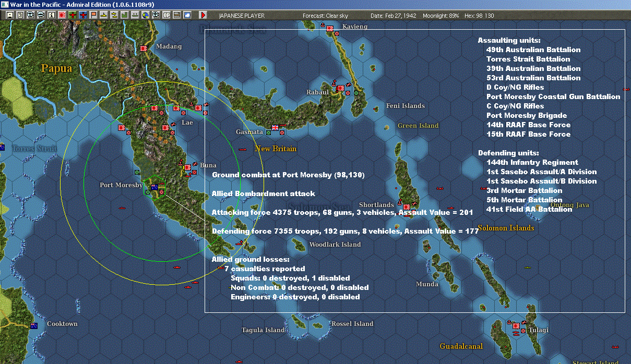
Task: Click the red end-turn arrow icon
Action: pyautogui.click(x=204, y=15)
